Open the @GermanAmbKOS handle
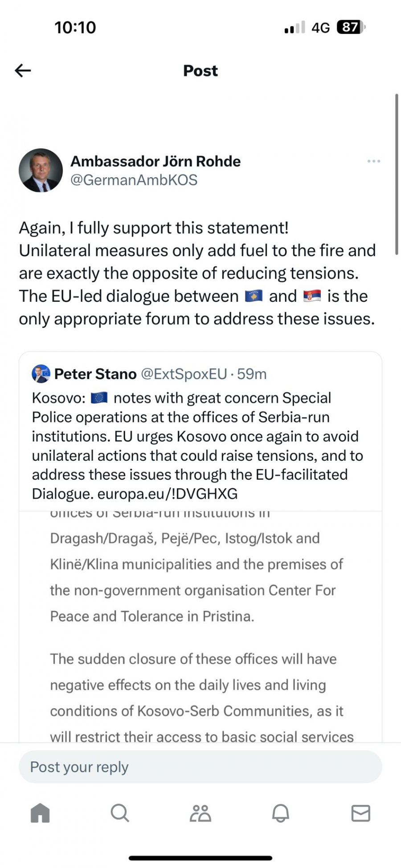 tap(134, 180)
